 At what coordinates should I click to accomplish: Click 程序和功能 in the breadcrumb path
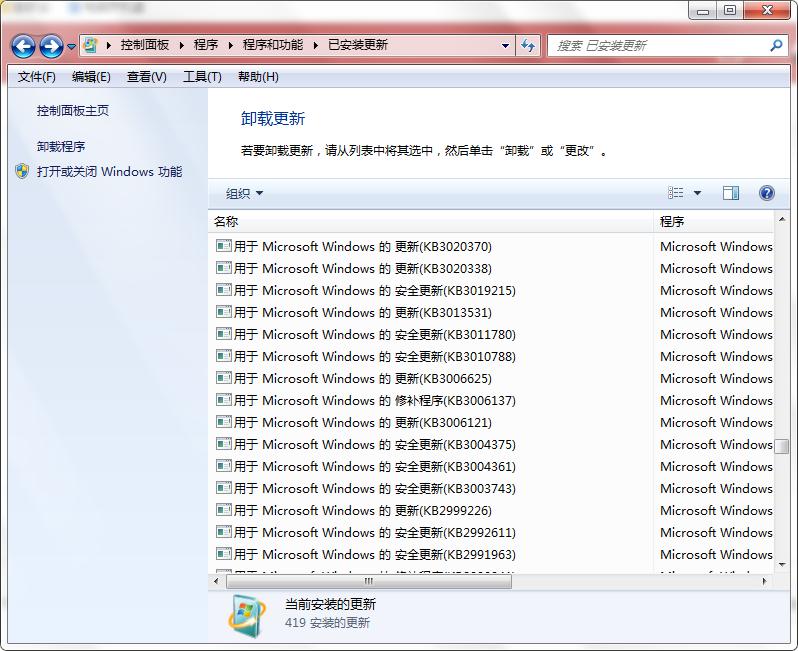coord(272,45)
